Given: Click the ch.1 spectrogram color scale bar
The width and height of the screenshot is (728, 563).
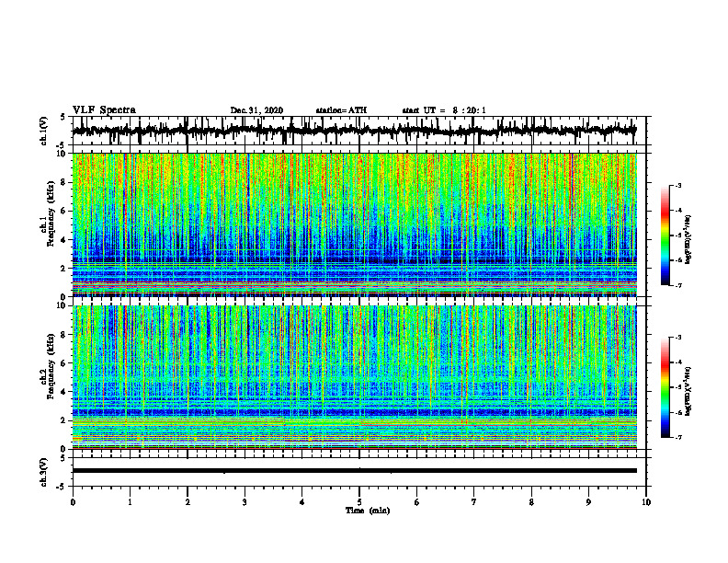Looking at the screenshot, I should tap(665, 236).
